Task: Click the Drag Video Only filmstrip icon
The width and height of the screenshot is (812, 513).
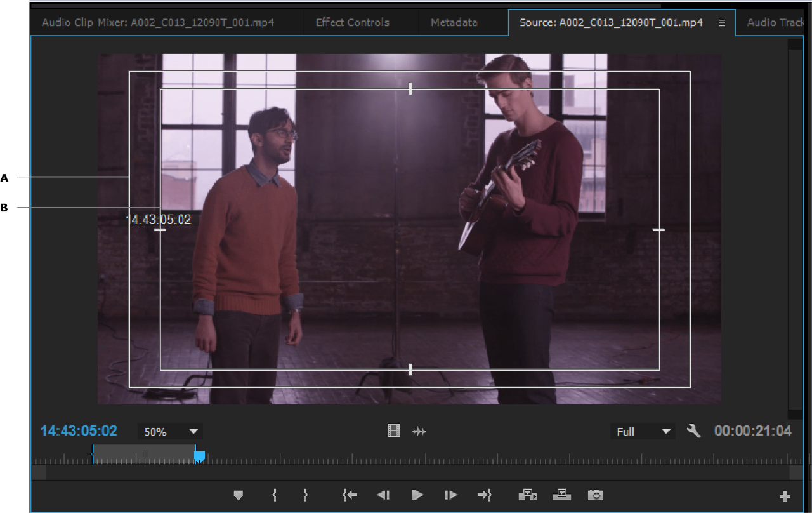Action: 394,432
